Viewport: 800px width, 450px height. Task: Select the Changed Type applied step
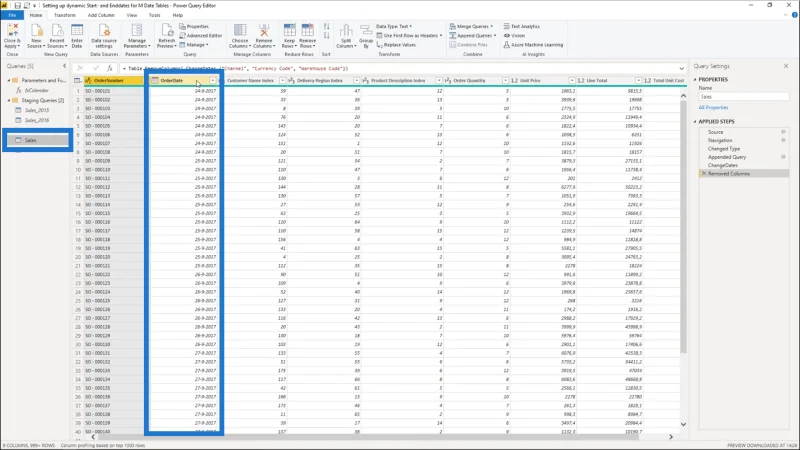coord(723,148)
